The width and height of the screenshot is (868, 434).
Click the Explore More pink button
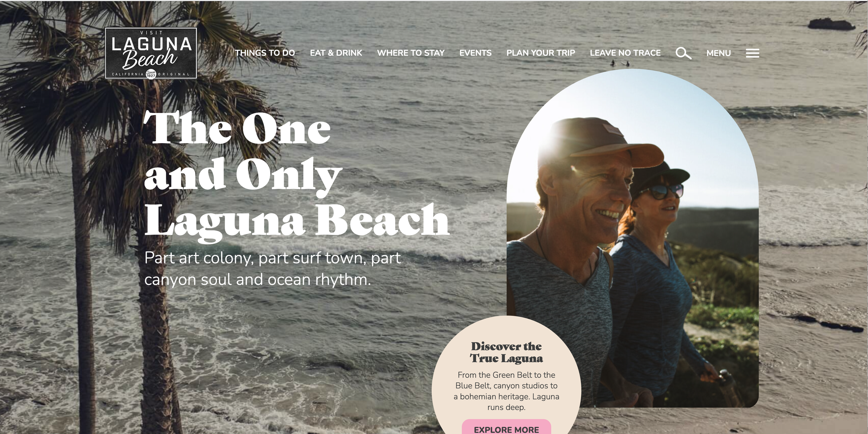point(506,427)
